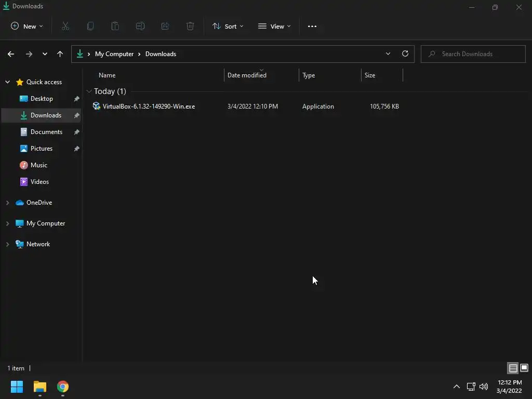Image resolution: width=532 pixels, height=399 pixels.
Task: Open the See more ellipsis menu
Action: pos(312,26)
